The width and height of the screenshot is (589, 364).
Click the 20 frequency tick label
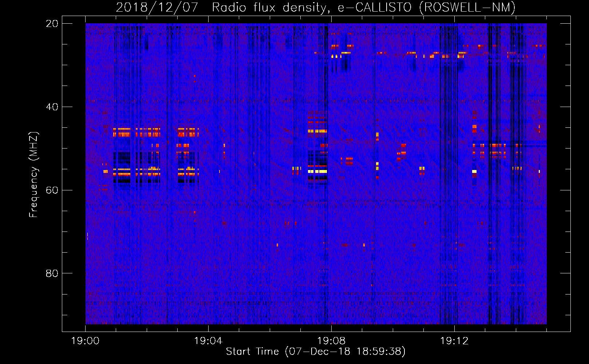[52, 24]
